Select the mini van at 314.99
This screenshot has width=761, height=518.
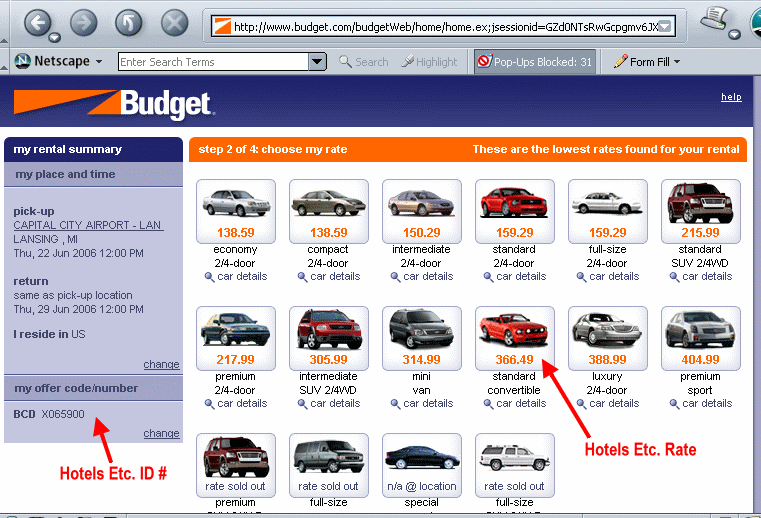422,338
